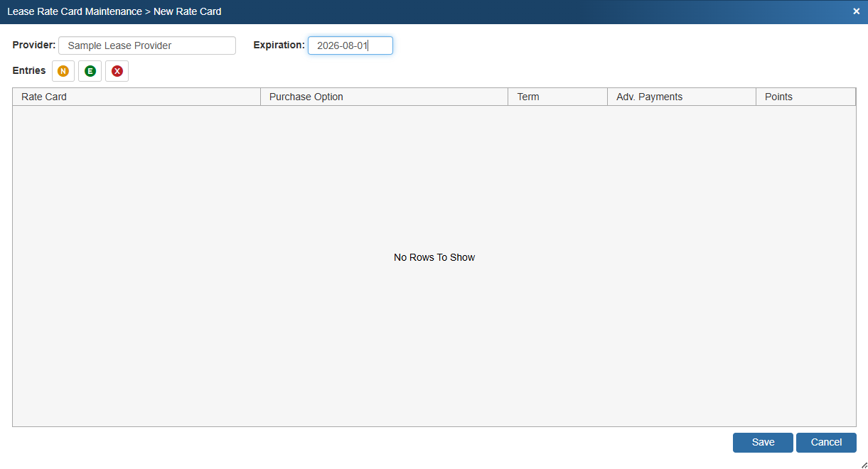Click the green E edit entry icon

click(90, 71)
